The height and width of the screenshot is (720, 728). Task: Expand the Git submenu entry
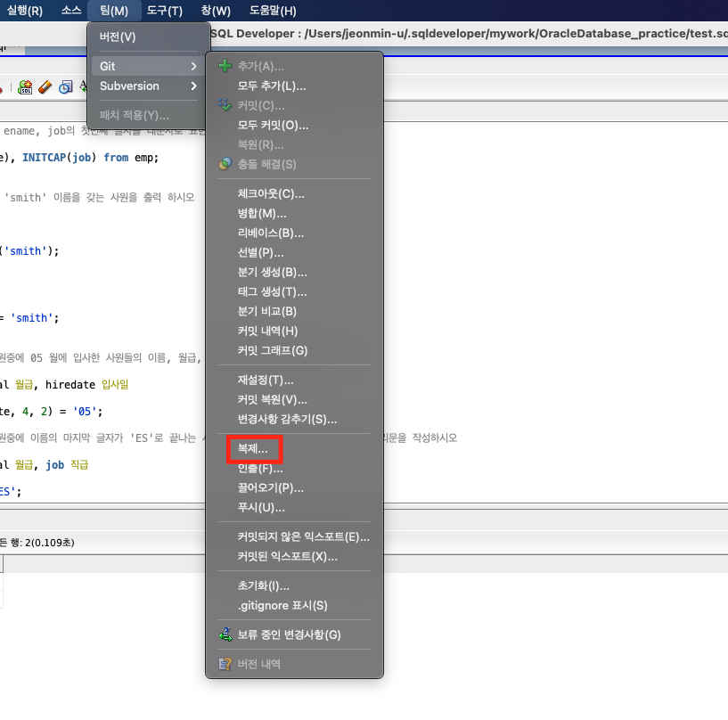tap(148, 66)
